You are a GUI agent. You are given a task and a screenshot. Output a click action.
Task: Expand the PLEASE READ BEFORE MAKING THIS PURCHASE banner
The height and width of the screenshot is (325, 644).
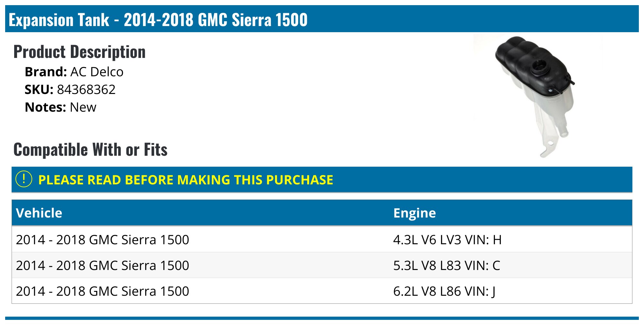click(x=322, y=180)
